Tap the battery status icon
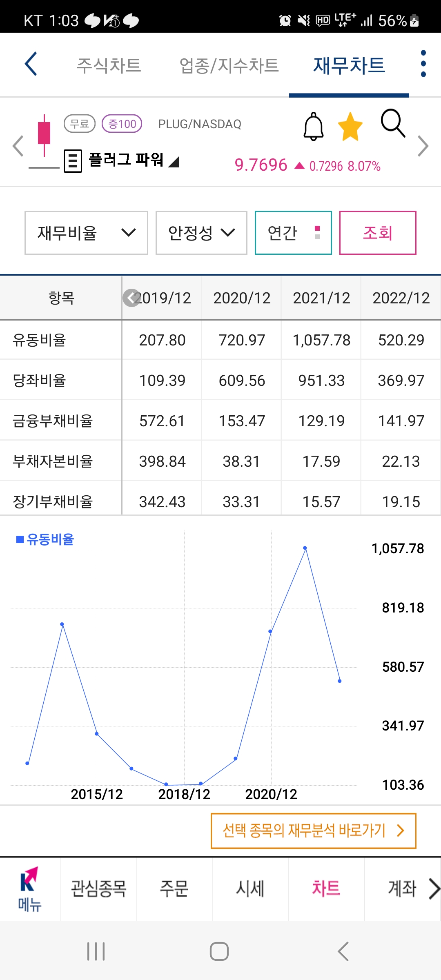The image size is (441, 980). click(x=414, y=20)
